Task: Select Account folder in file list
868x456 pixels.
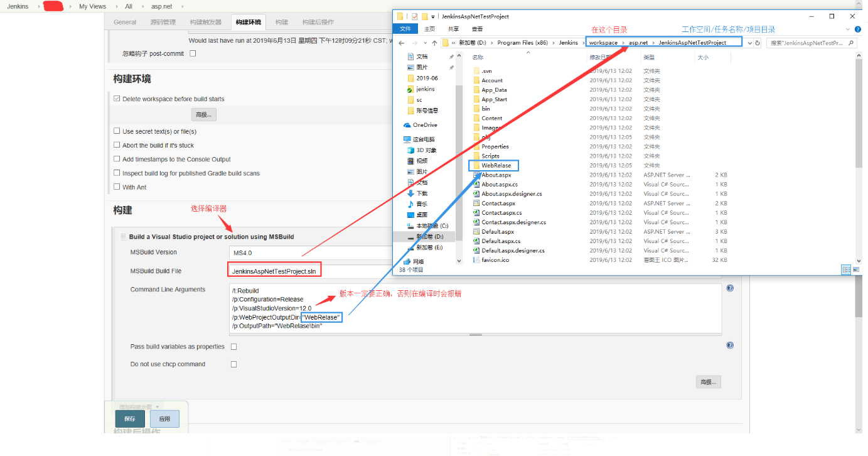Action: (x=488, y=80)
